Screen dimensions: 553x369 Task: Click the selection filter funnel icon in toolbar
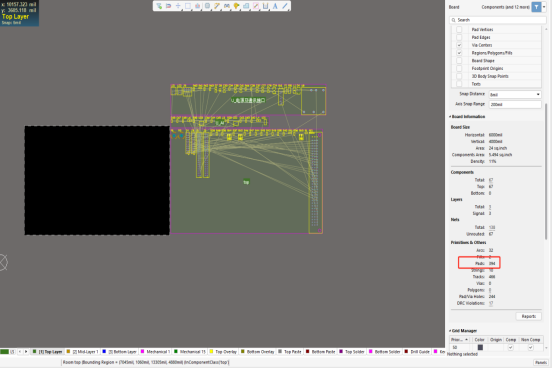click(x=159, y=6)
